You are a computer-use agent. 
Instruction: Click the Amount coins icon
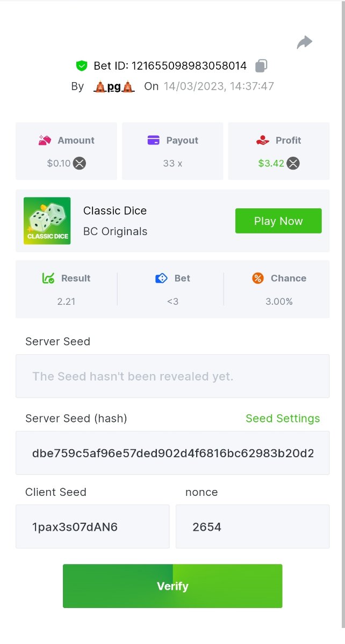(45, 140)
